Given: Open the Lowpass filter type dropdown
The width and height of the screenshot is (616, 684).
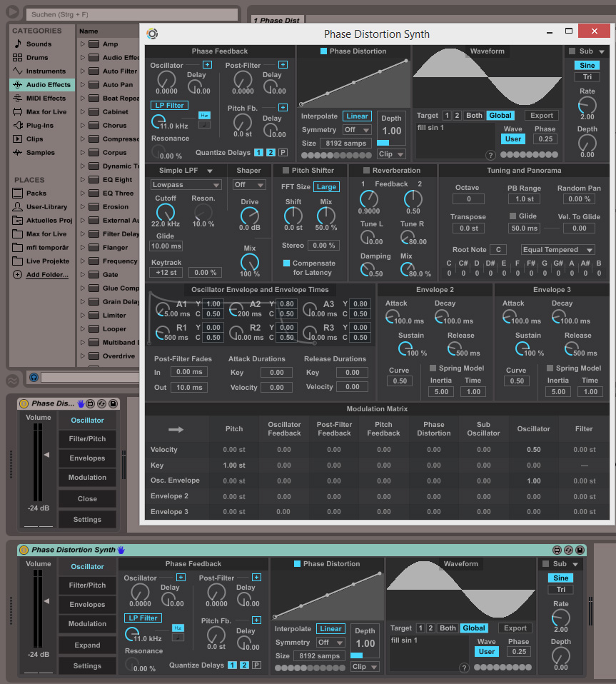Looking at the screenshot, I should pyautogui.click(x=185, y=185).
